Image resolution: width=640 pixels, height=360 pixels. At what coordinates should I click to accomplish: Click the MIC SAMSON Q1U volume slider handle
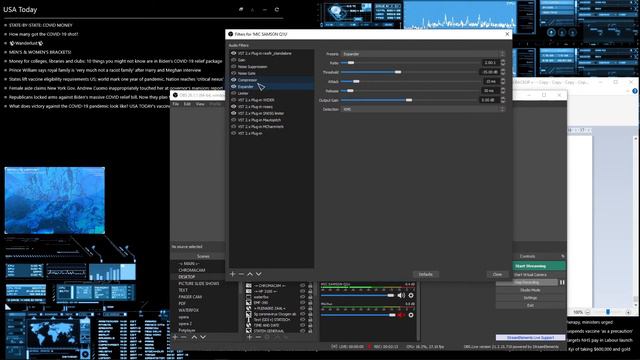pyautogui.click(x=391, y=295)
